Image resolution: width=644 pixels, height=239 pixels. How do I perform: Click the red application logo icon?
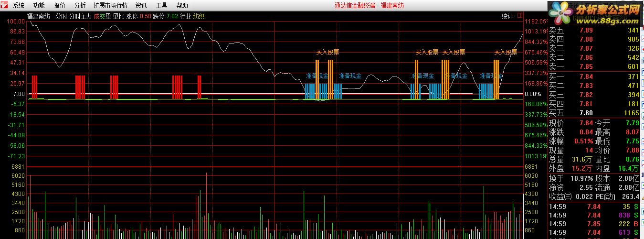click(5, 5)
